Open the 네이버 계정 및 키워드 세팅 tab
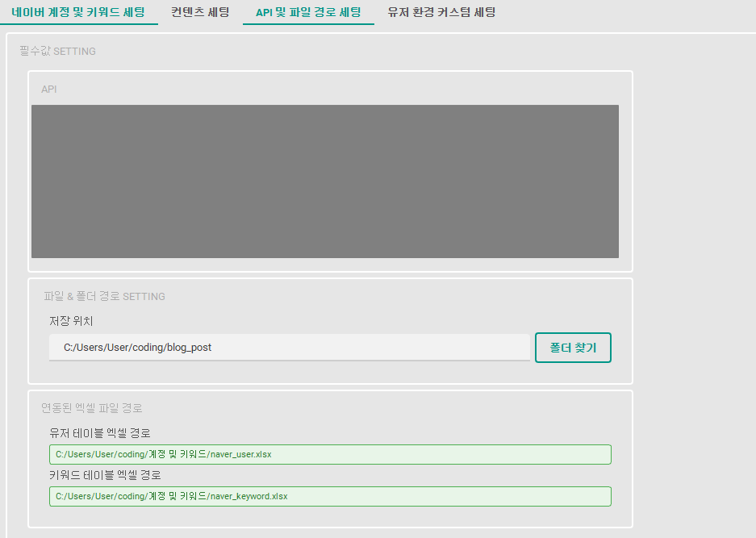Viewport: 756px width, 538px height. 79,12
